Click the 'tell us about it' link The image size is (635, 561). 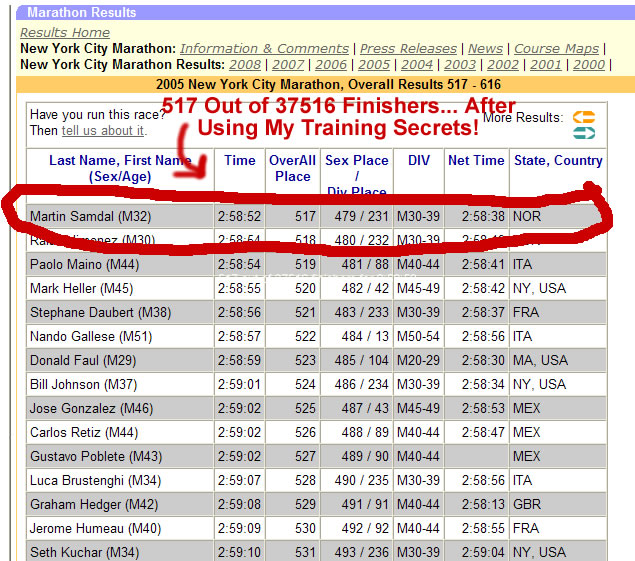(103, 131)
